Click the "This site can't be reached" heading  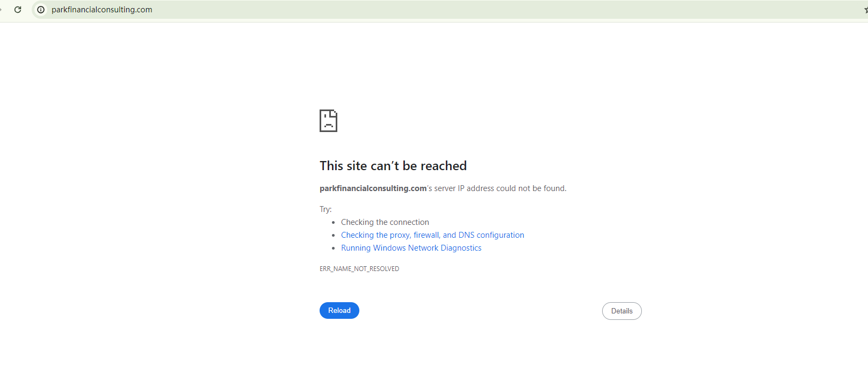[x=393, y=166]
